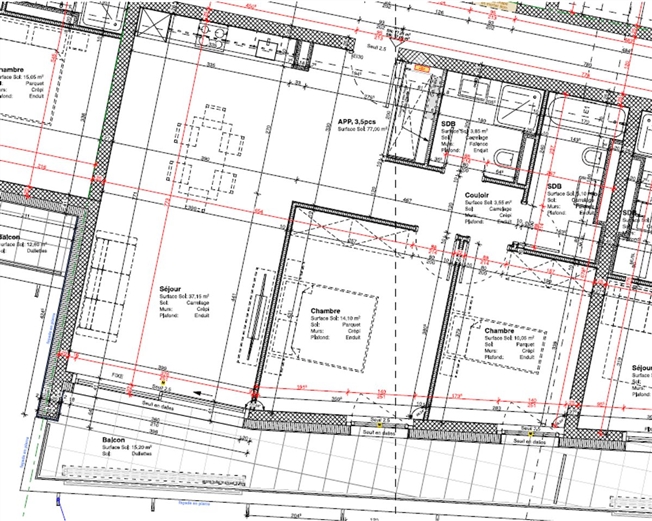Select the bathtub symbol in the right bathroom
Screen dimensions: 652x521
tap(587, 116)
